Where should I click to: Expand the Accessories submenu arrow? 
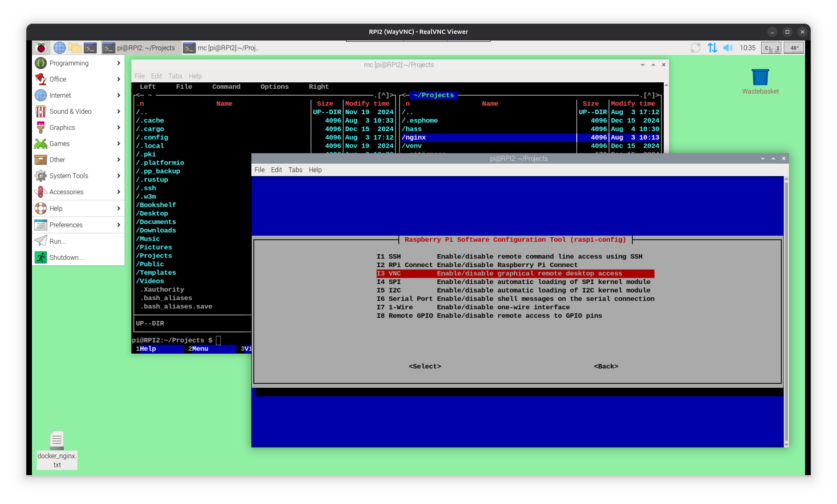(119, 192)
